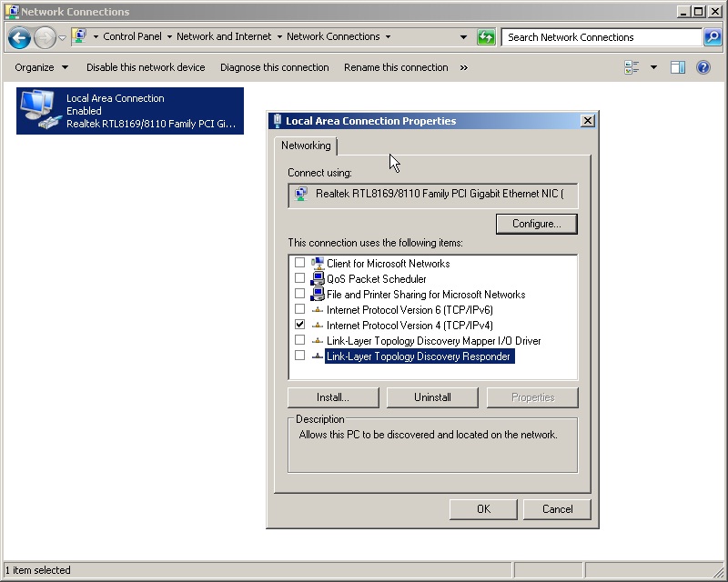Open the address bar history dropdown
The width and height of the screenshot is (728, 582).
[463, 37]
